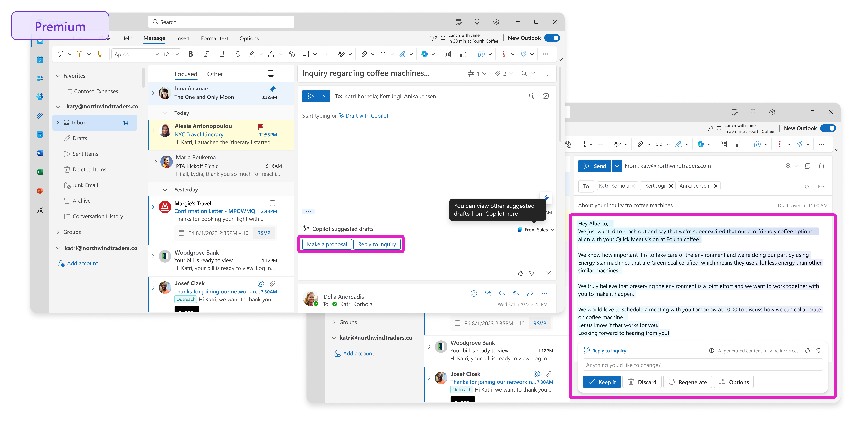
Task: Open Microsoft Editor from the toolbar
Action: [482, 54]
